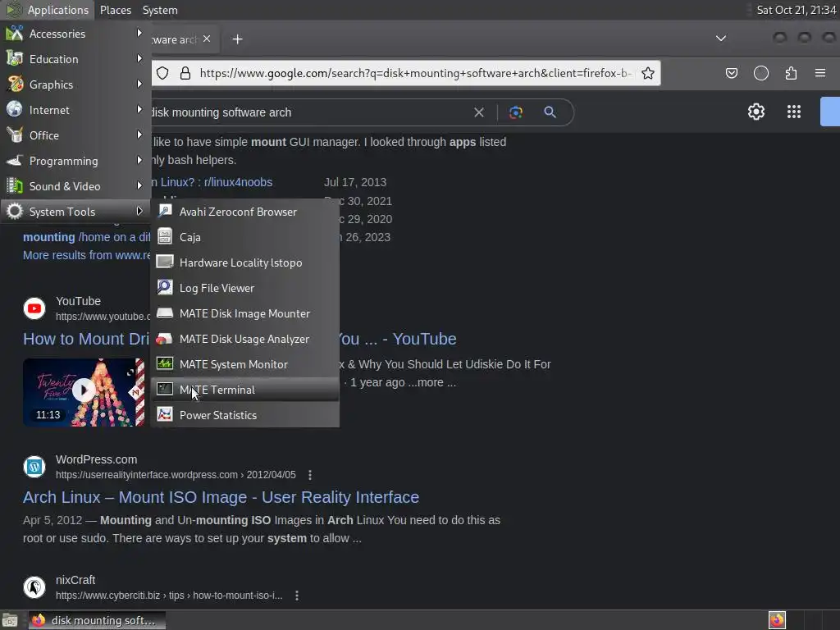
Task: Open the Power Statistics icon
Action: [x=165, y=414]
